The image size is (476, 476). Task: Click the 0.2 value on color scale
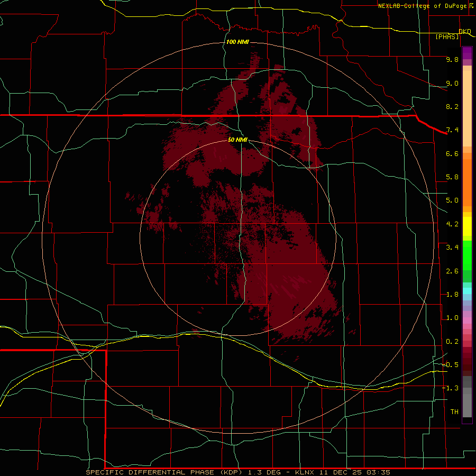[x=452, y=342]
